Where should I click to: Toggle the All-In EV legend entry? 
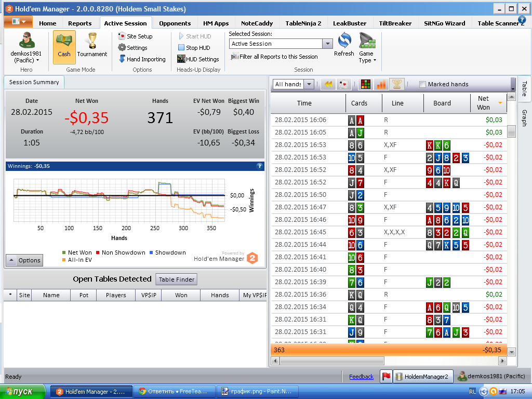[77, 260]
